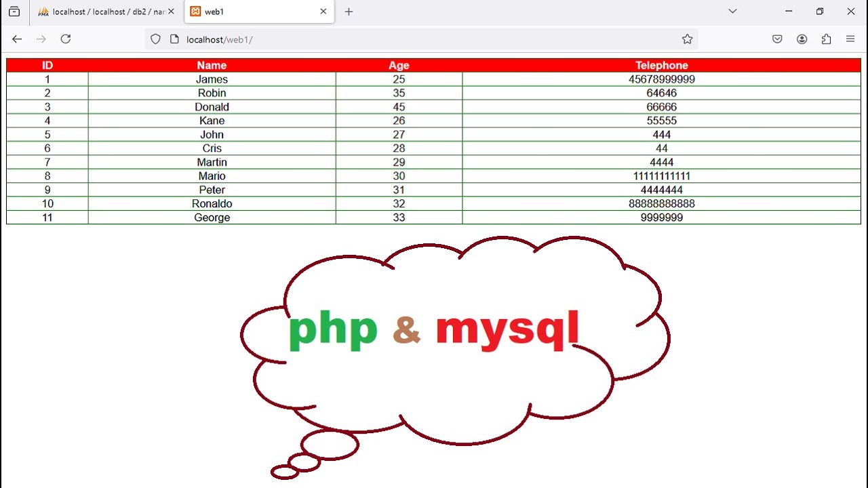The width and height of the screenshot is (868, 488).
Task: Click telephone 66666
Action: coord(662,107)
